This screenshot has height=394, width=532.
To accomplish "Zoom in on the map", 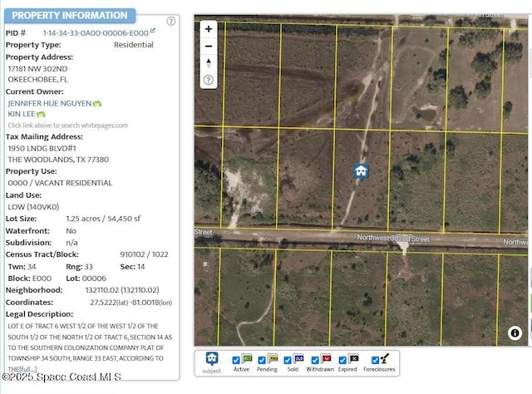I will coord(209,29).
